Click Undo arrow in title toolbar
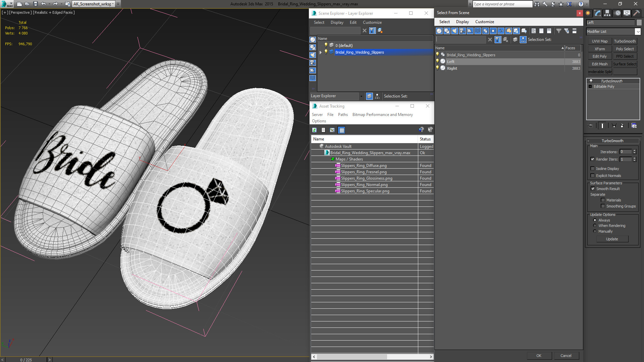This screenshot has height=362, width=644. tap(43, 4)
